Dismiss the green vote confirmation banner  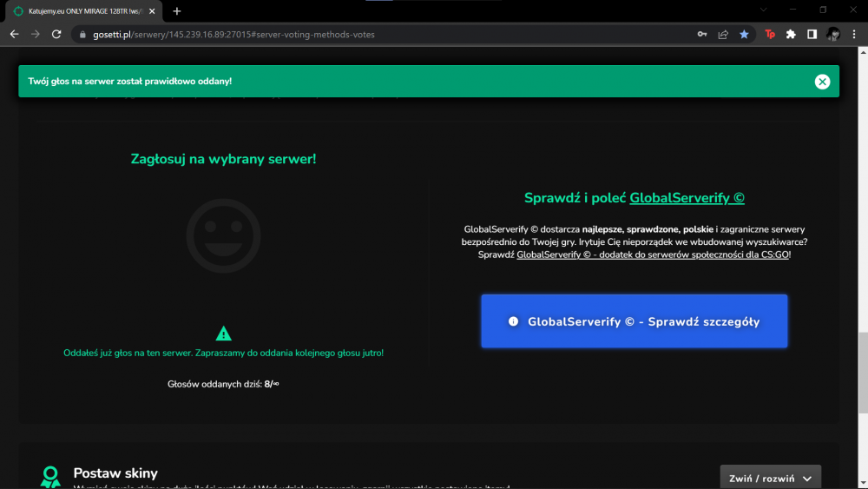[822, 82]
